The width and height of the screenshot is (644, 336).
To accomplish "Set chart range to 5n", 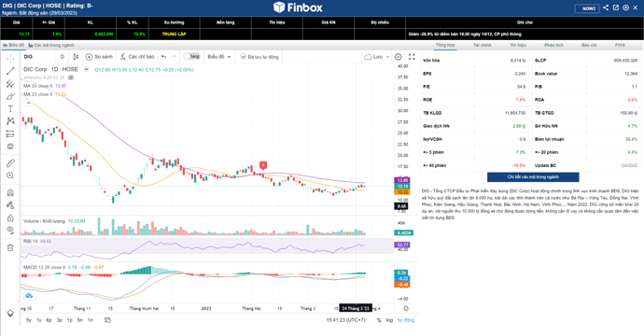I will tap(79, 320).
